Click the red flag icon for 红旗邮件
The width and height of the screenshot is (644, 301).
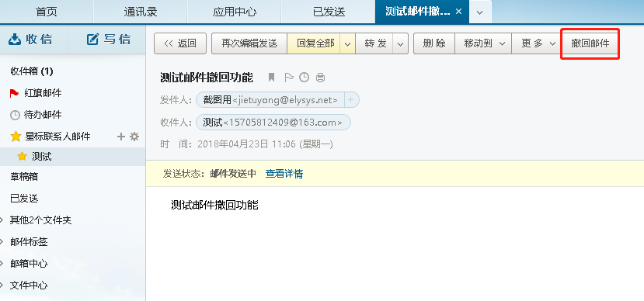coord(15,94)
